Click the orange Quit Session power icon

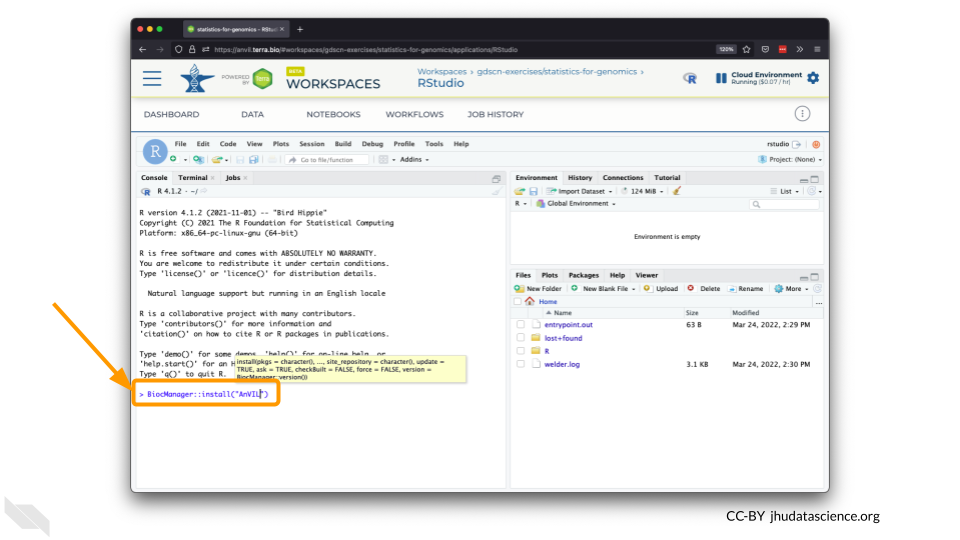coord(816,144)
